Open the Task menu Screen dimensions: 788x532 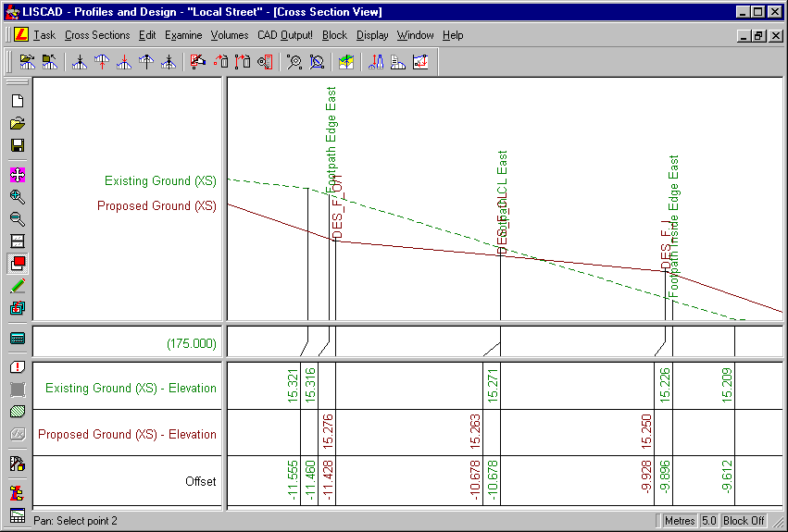(x=44, y=35)
